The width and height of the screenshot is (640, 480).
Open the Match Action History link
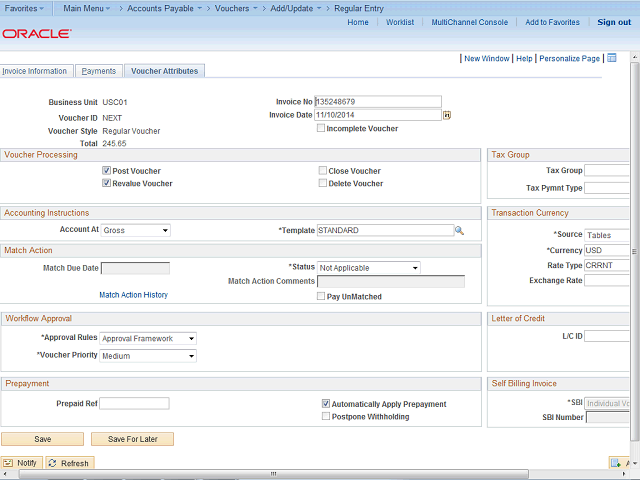[x=133, y=295]
